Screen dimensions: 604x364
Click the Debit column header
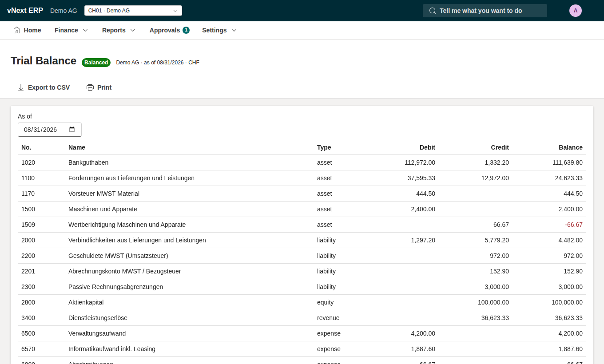pyautogui.click(x=427, y=147)
